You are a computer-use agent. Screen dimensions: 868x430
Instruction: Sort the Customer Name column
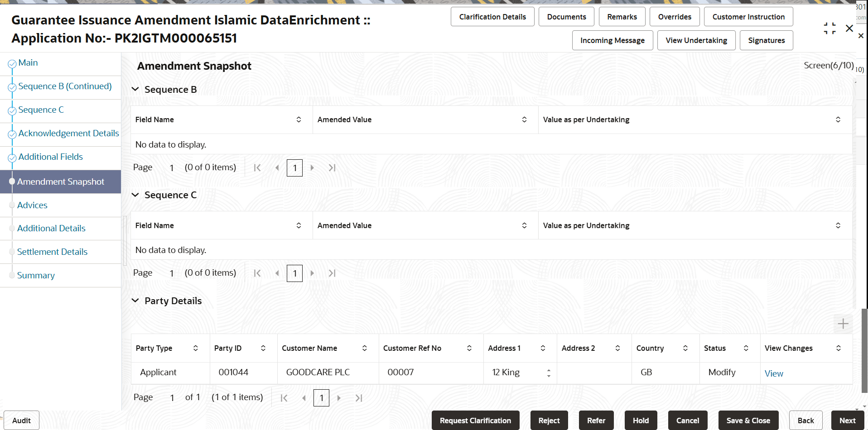[364, 348]
